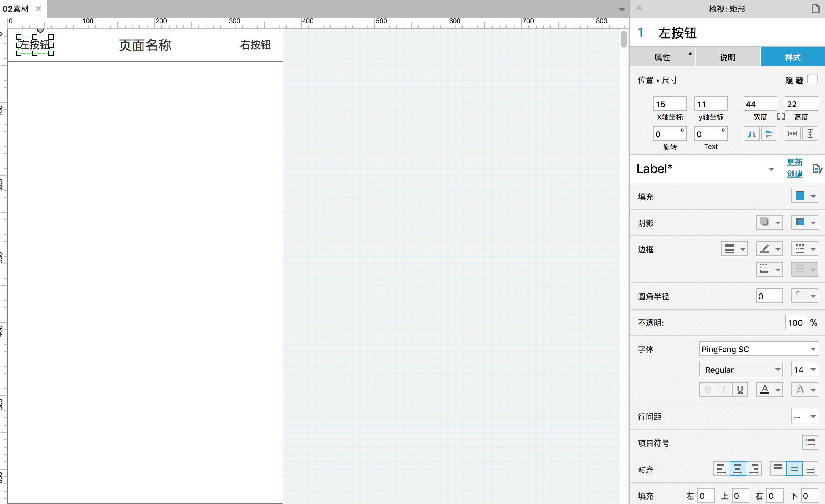Click the fit width to text icon

click(x=793, y=134)
